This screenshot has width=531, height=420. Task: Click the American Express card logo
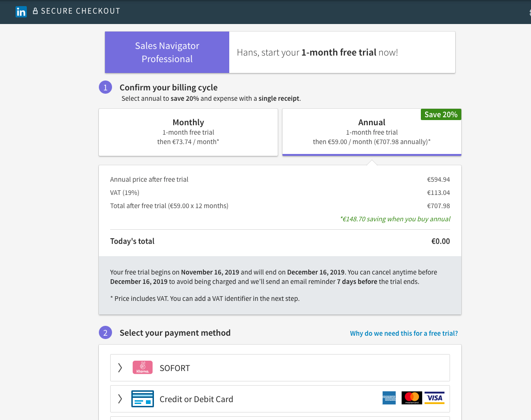(389, 398)
